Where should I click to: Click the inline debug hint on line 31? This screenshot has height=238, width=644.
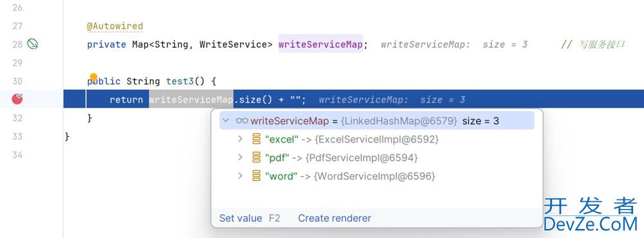392,99
